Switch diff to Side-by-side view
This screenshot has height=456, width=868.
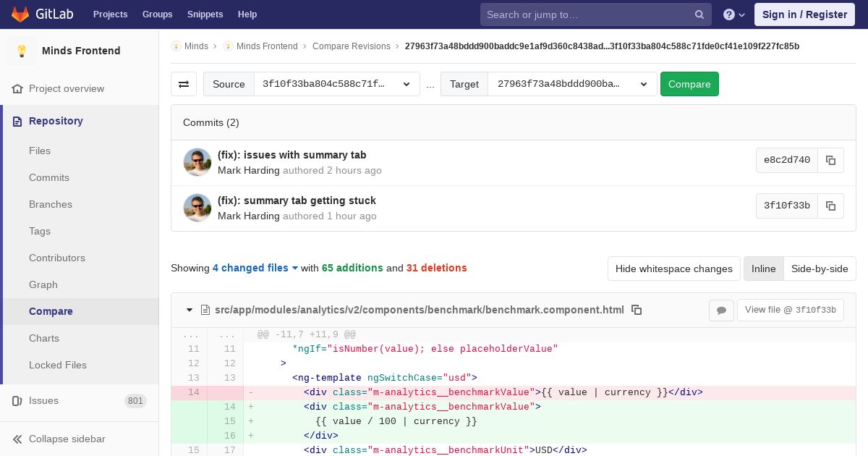pos(819,269)
